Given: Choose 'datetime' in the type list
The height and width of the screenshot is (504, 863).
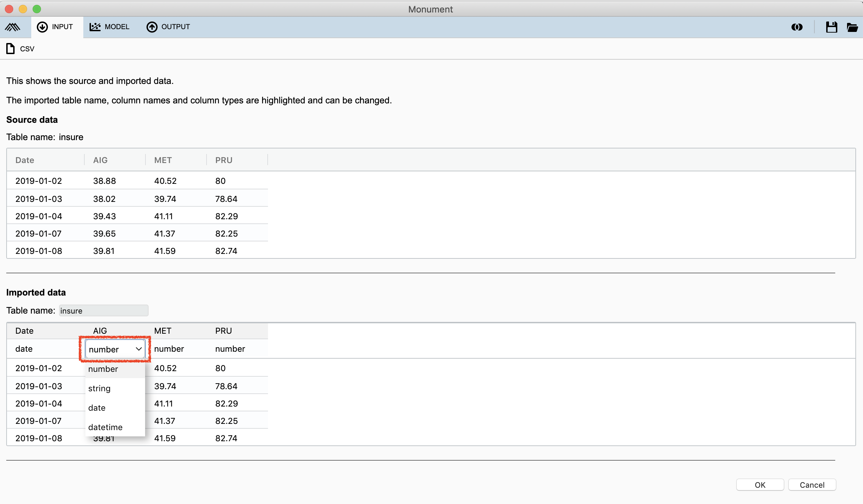Looking at the screenshot, I should coord(115,427).
